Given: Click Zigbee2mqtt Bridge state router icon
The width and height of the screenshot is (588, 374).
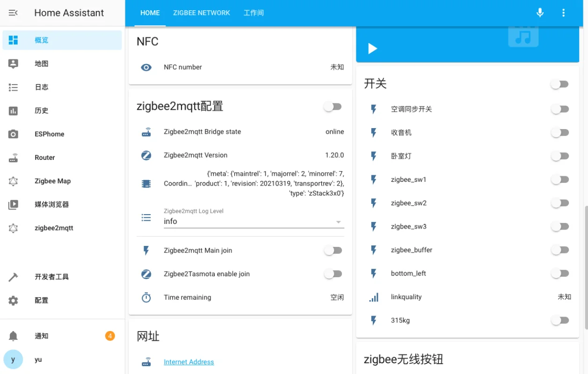Looking at the screenshot, I should coord(146,132).
